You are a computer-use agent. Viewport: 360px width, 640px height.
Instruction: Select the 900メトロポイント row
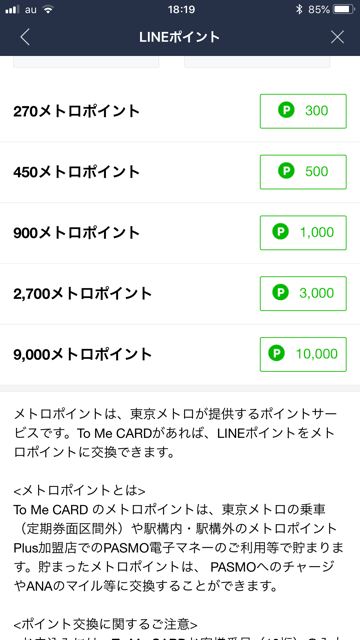coord(180,233)
